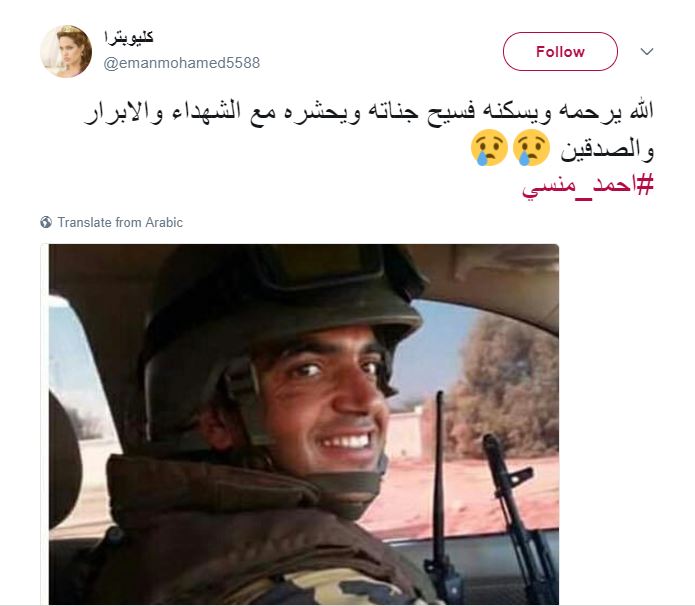
Task: Click the right crying face emoji
Action: coord(531,148)
